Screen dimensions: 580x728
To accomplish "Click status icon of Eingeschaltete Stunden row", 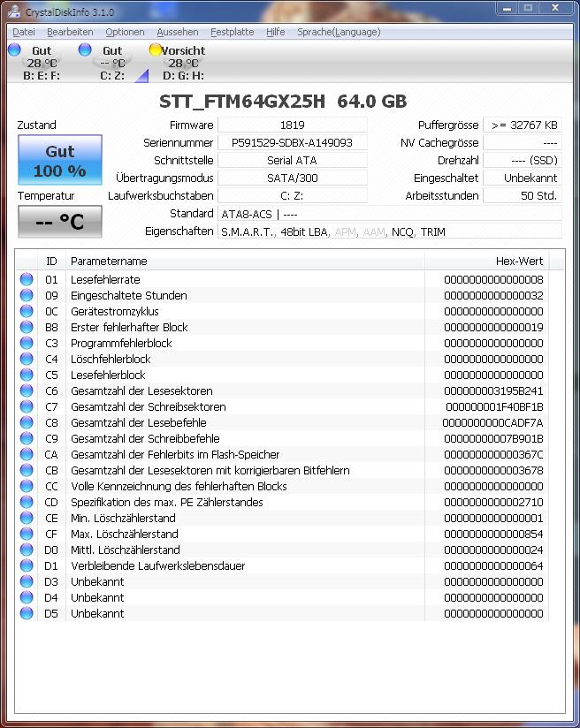I will 27,295.
